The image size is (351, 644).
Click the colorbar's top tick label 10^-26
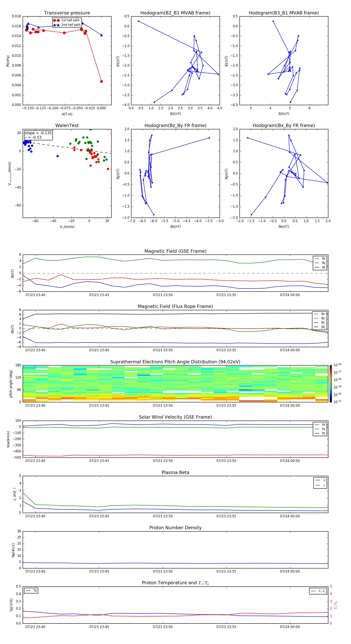point(337,365)
